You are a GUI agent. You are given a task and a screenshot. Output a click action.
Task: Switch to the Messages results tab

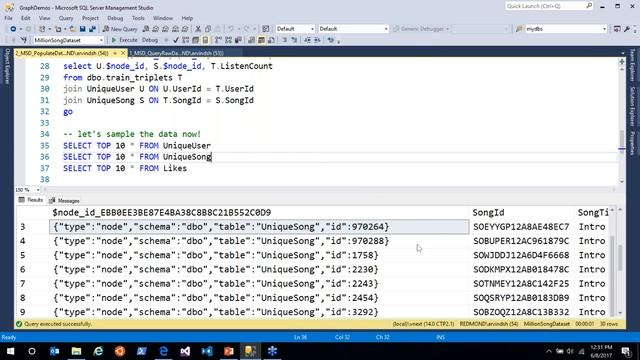click(64, 200)
